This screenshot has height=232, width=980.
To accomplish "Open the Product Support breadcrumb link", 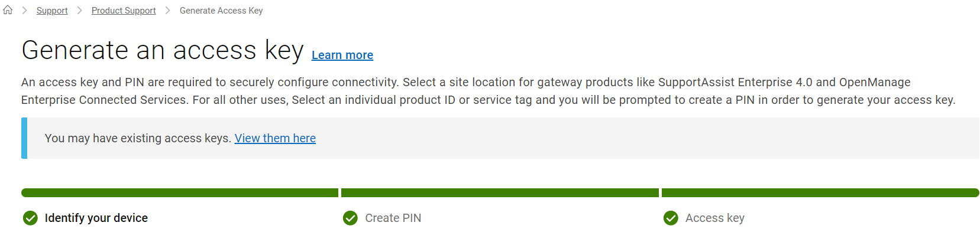I will coord(124,11).
